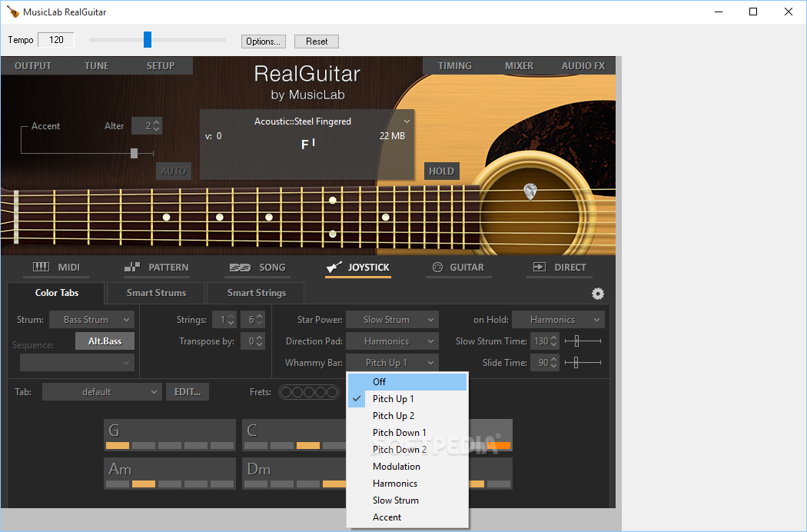The image size is (807, 532).
Task: Switch to SONG mode
Action: click(257, 268)
